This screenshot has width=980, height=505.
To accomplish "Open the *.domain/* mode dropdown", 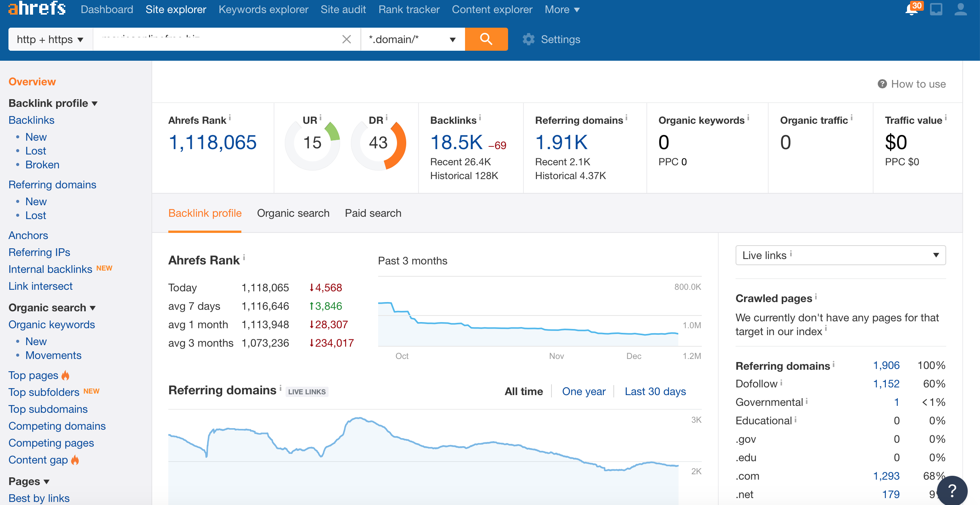I will click(413, 39).
